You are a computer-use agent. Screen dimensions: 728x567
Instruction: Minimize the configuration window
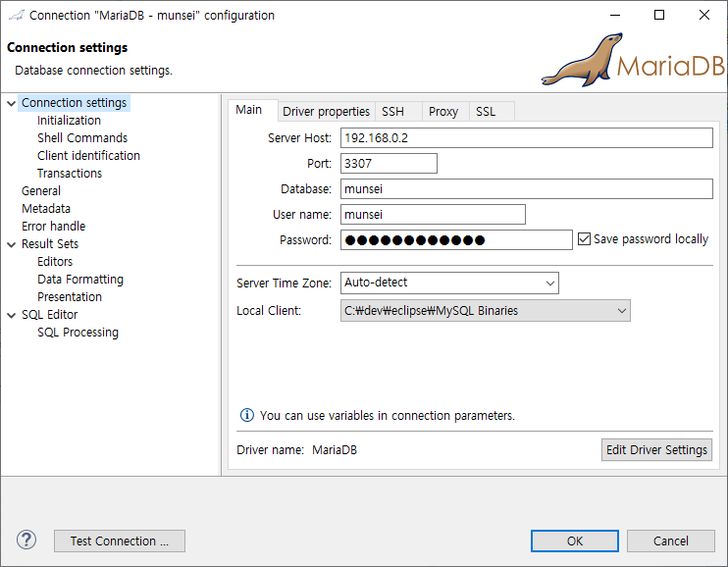point(615,15)
